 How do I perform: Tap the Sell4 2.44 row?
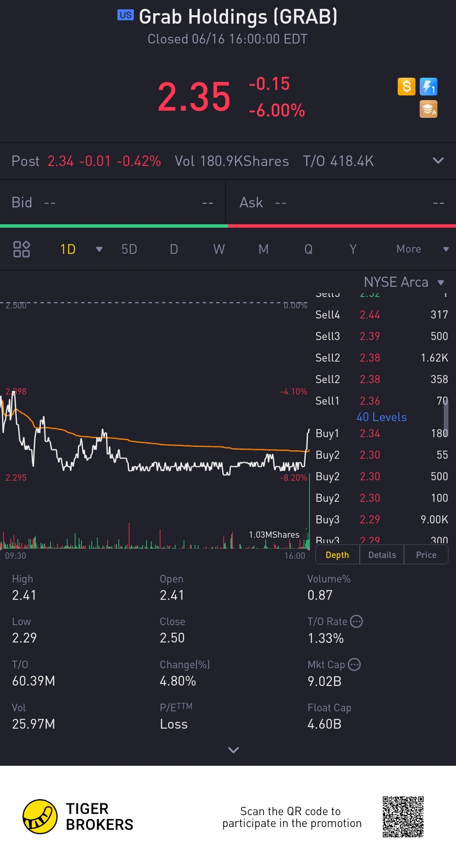tap(382, 315)
